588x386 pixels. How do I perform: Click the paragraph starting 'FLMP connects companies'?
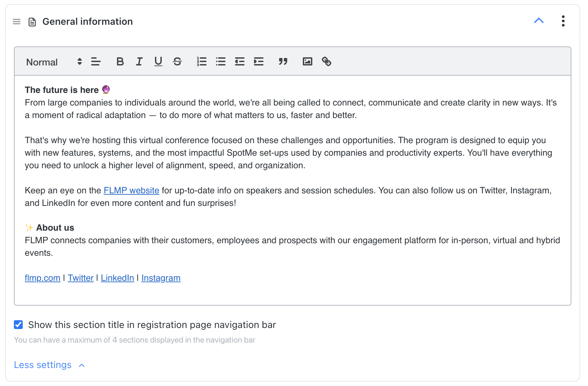click(x=292, y=247)
